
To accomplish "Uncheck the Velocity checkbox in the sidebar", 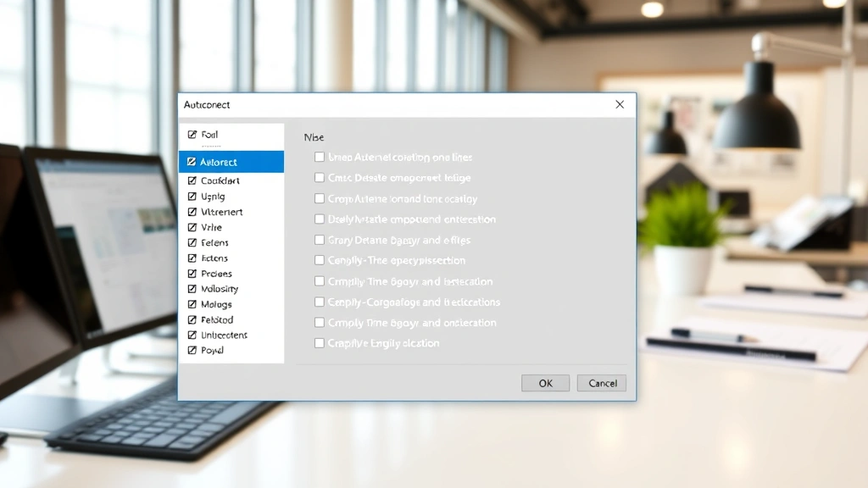I will click(192, 288).
